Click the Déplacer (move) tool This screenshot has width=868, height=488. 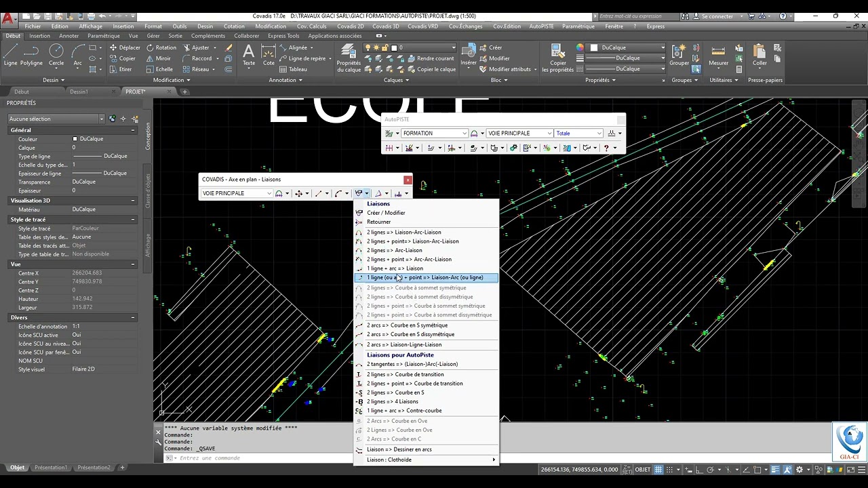124,48
